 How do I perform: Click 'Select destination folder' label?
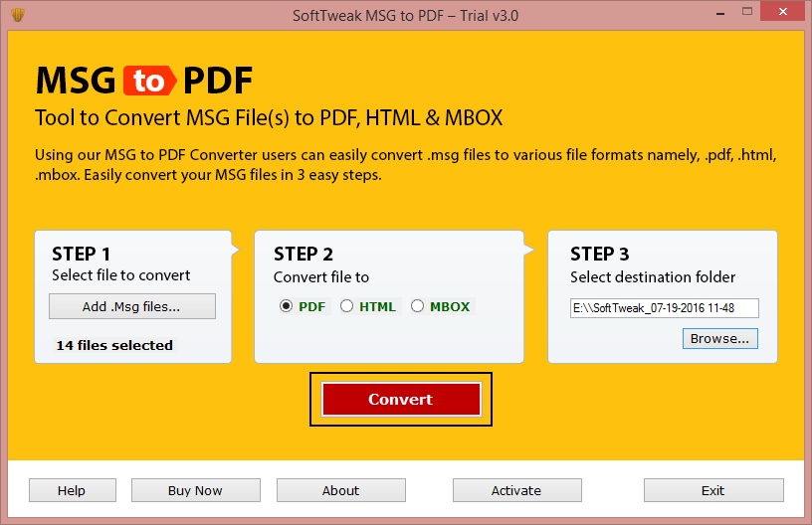click(653, 277)
